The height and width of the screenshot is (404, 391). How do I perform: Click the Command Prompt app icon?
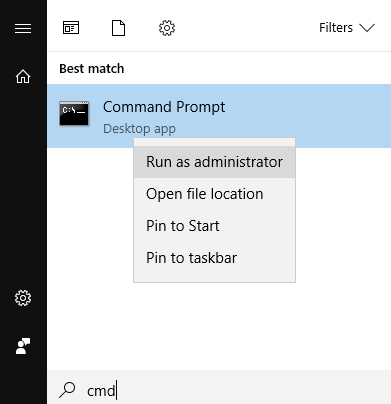pos(74,113)
